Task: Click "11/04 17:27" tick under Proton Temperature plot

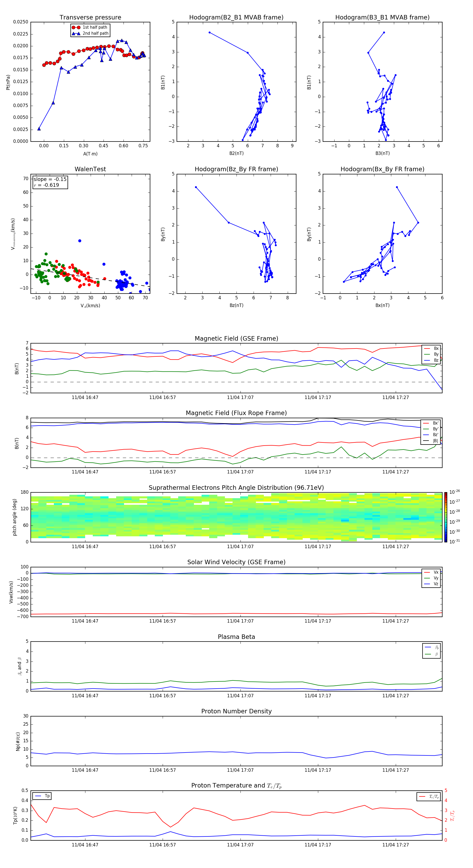Action: [x=395, y=845]
